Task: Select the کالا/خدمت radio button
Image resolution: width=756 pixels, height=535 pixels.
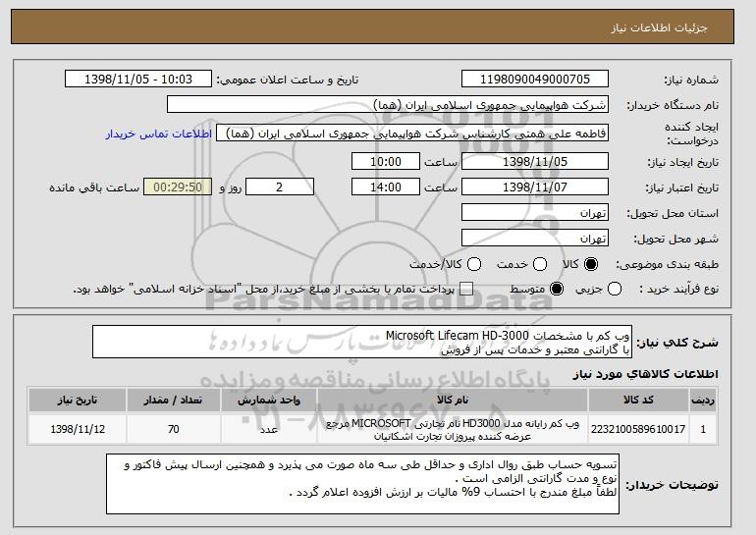Action: 474,264
